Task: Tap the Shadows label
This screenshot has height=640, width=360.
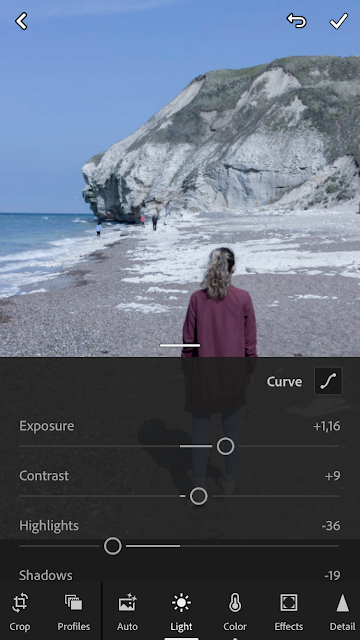Action: point(46,575)
